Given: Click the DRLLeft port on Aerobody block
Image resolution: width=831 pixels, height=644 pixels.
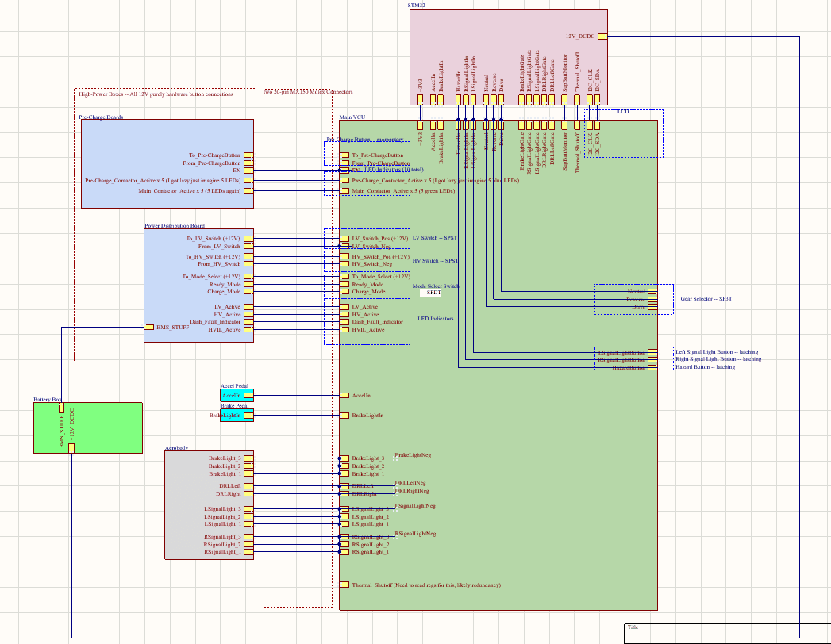Looking at the screenshot, I should point(248,485).
